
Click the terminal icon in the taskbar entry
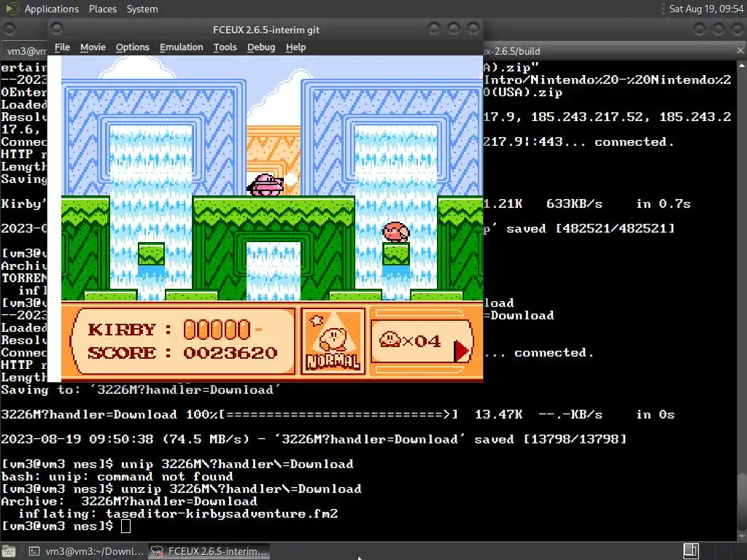tap(34, 551)
